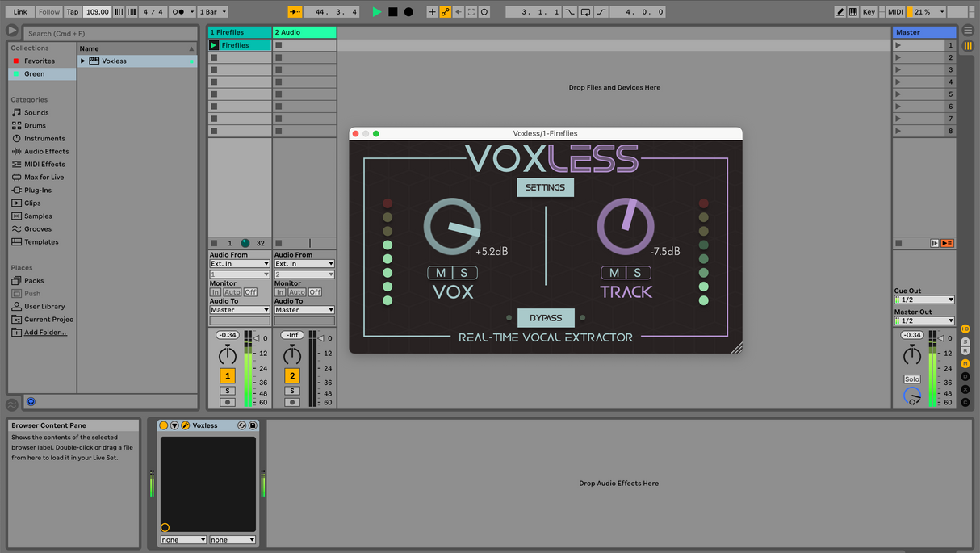
Task: Click the Voxless device wrench icon
Action: [x=185, y=425]
